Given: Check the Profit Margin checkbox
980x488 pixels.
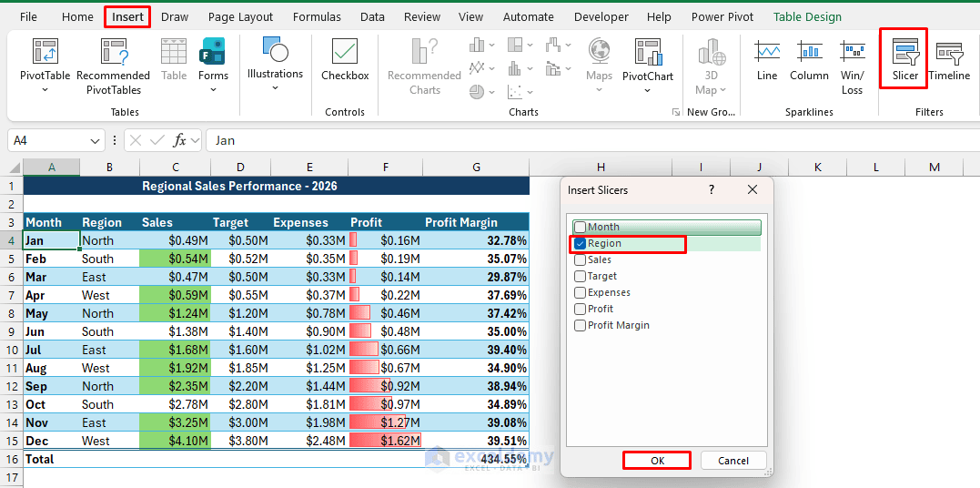Looking at the screenshot, I should tap(580, 325).
